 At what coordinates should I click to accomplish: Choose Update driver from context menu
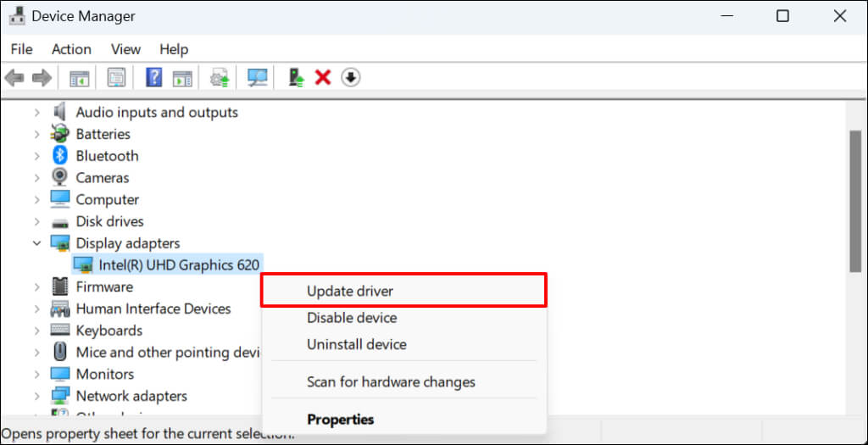pos(403,291)
